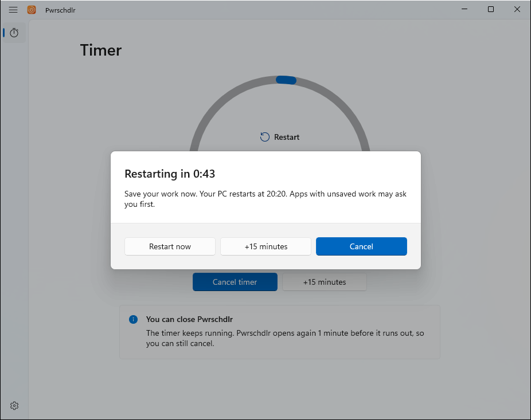This screenshot has width=531, height=420.
Task: Click the 'You can close Pwrschdlr' title
Action: pos(189,319)
